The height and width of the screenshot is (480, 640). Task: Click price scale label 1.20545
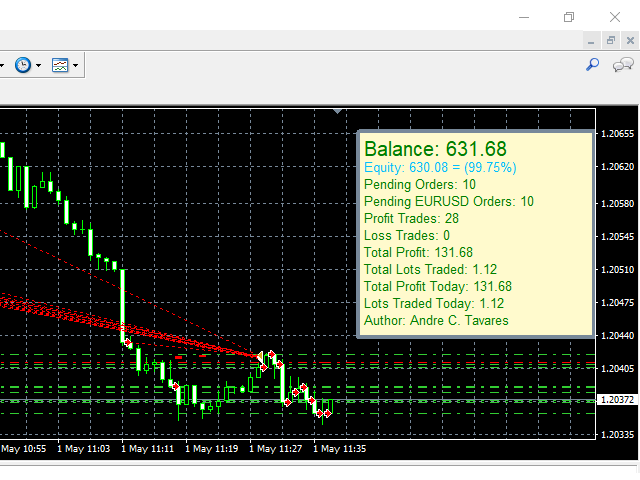pyautogui.click(x=618, y=237)
